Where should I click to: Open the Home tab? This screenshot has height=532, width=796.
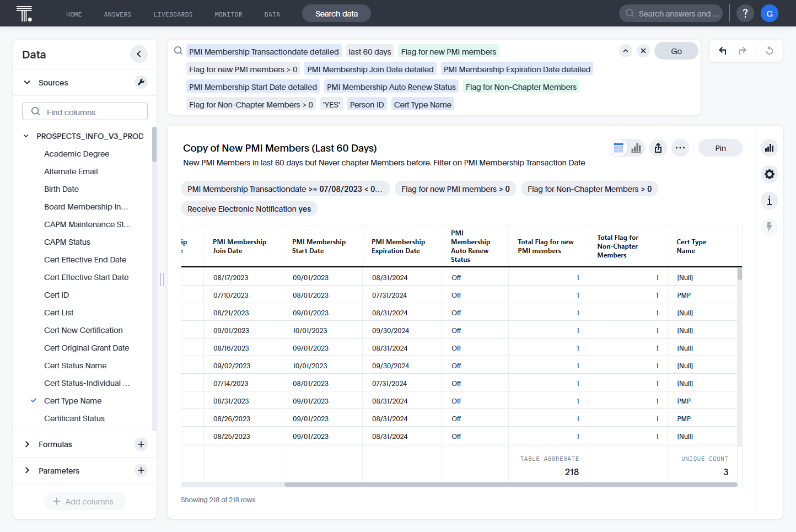[74, 14]
